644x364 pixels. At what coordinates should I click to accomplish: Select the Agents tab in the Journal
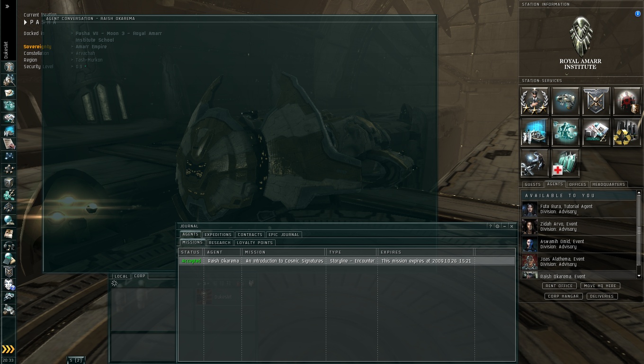pyautogui.click(x=190, y=234)
